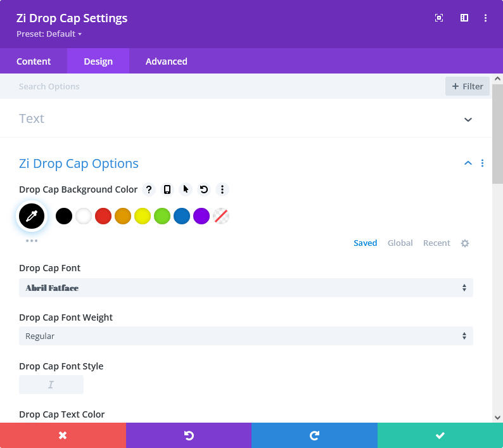
Task: Pick the purple color swatch
Action: (201, 216)
